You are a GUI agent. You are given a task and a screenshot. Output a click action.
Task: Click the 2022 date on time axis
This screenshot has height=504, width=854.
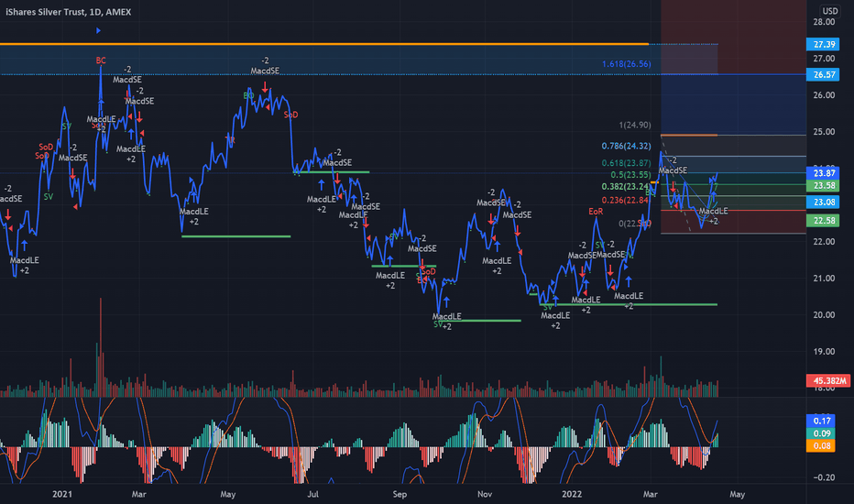coord(572,494)
